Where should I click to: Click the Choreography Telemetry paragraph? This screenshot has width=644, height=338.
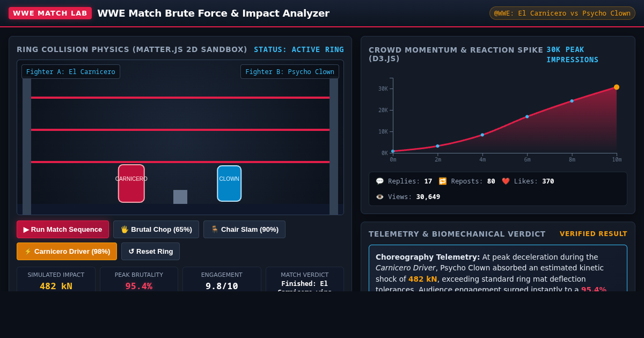coord(498,271)
